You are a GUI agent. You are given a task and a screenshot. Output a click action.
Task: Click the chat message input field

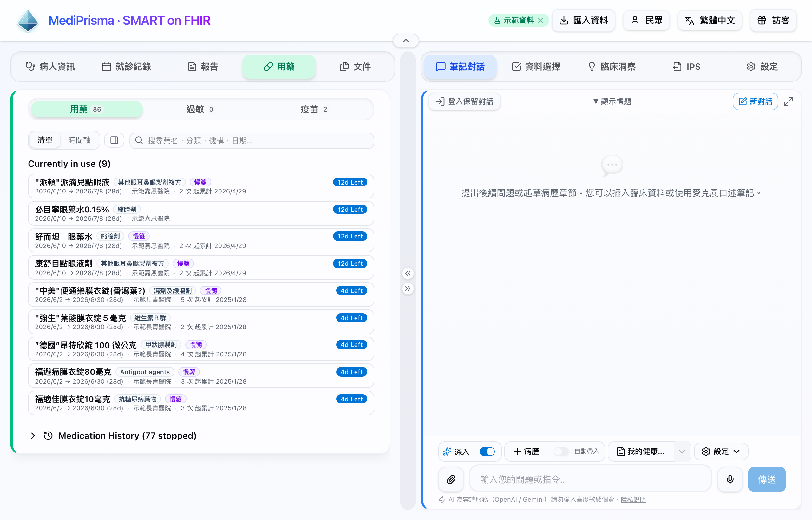pyautogui.click(x=590, y=479)
